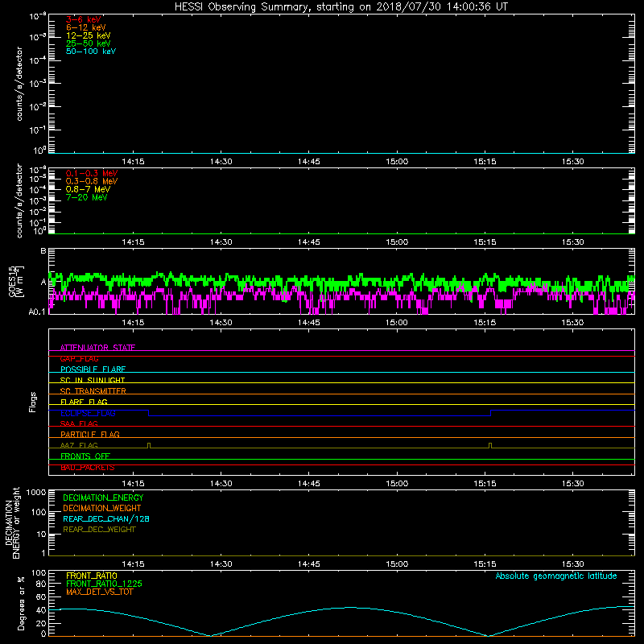644x644 pixels.
Task: Click the MAX_DET_VS_TOT legend entry
Action: coord(99,592)
